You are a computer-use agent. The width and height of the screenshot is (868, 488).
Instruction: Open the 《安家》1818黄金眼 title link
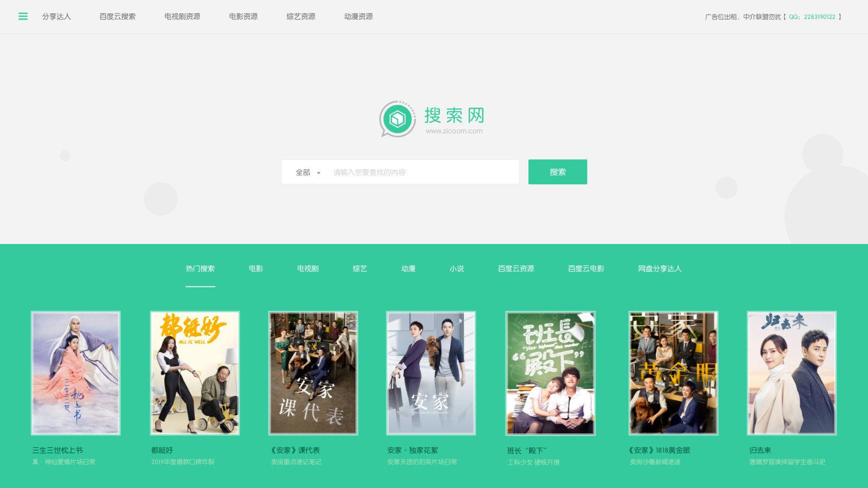(659, 450)
